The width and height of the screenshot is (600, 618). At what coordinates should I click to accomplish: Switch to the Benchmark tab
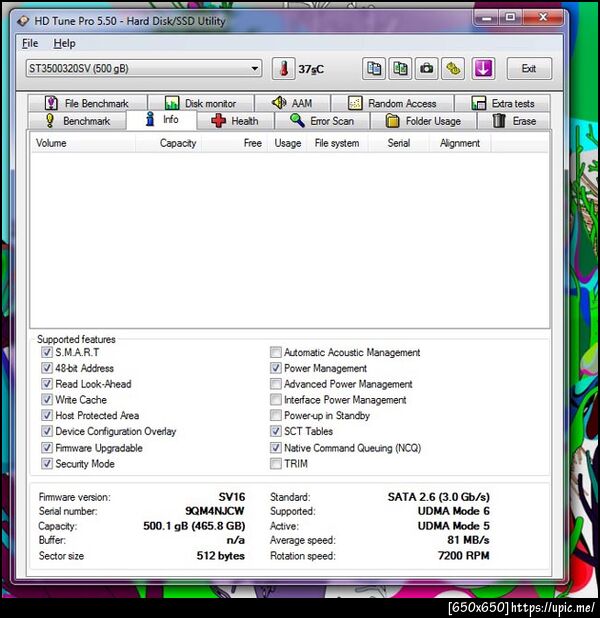(x=78, y=121)
